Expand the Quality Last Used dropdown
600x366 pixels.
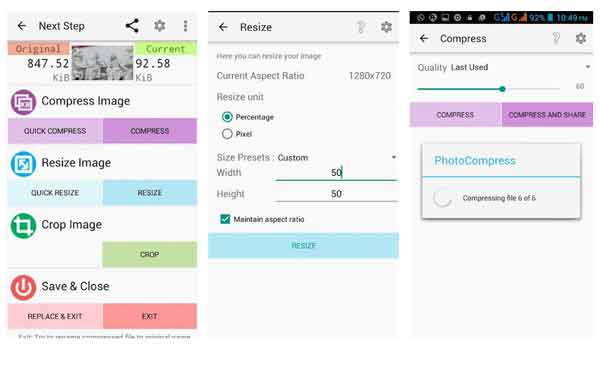point(520,67)
